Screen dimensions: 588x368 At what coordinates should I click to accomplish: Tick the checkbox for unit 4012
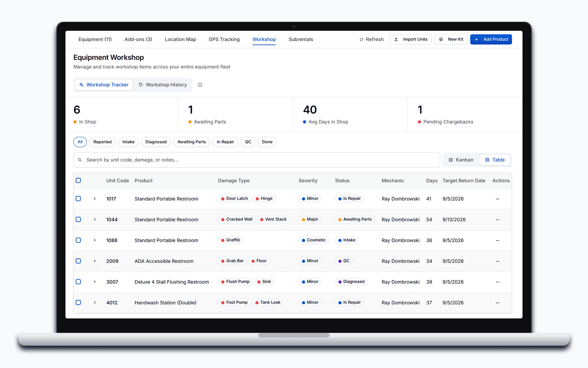point(78,302)
